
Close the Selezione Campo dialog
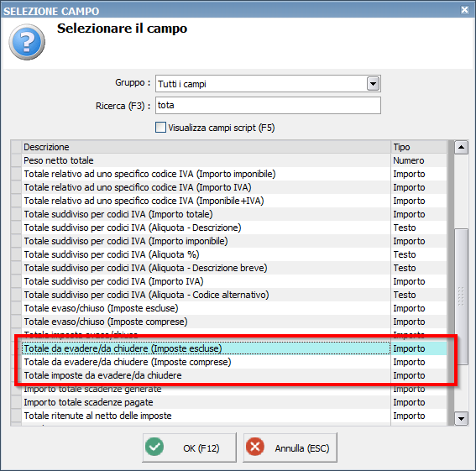click(x=464, y=10)
